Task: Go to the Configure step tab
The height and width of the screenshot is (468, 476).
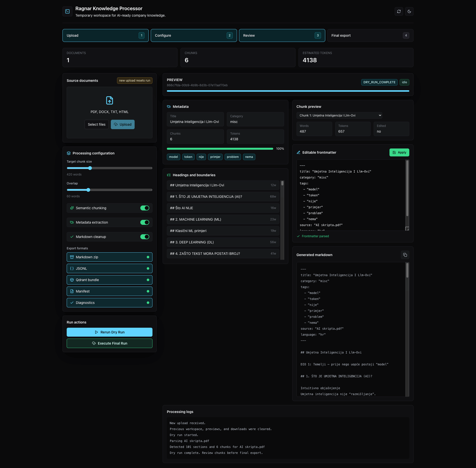Action: click(x=194, y=35)
